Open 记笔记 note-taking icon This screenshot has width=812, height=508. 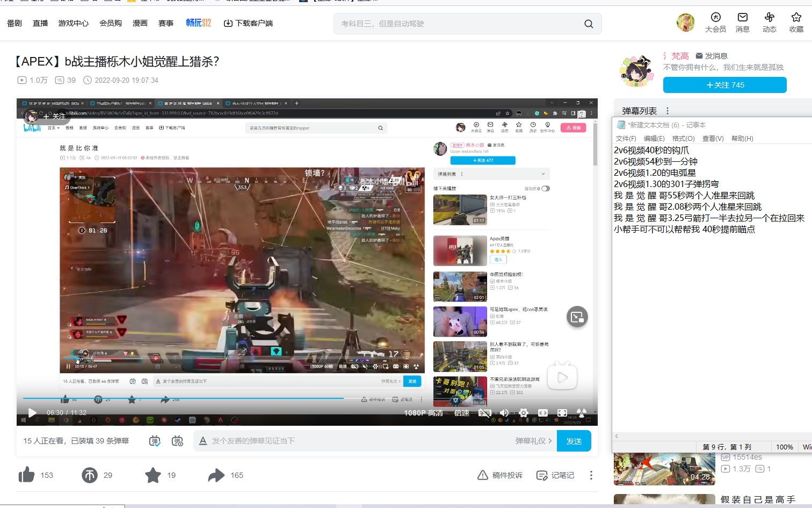(542, 475)
